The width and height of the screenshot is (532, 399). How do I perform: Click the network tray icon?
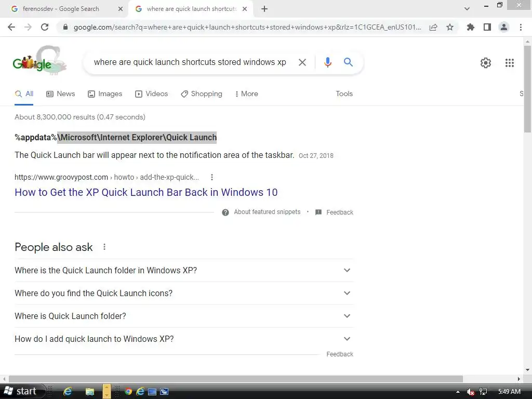[483, 392]
